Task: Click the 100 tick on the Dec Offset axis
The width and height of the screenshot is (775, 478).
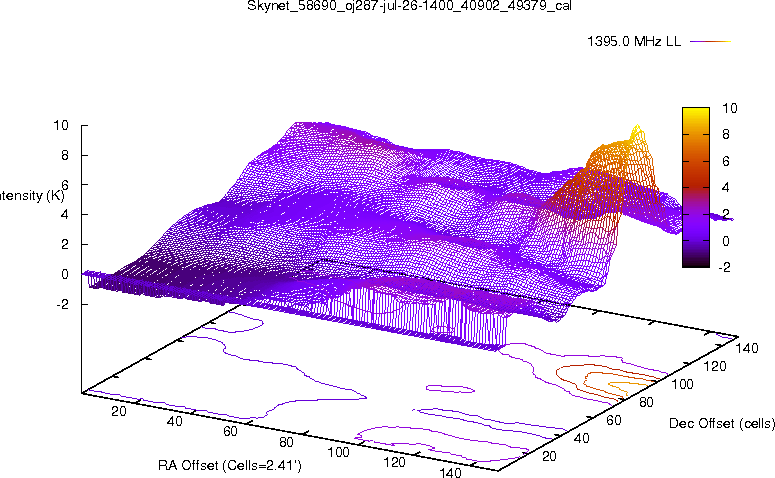Action: pos(682,384)
